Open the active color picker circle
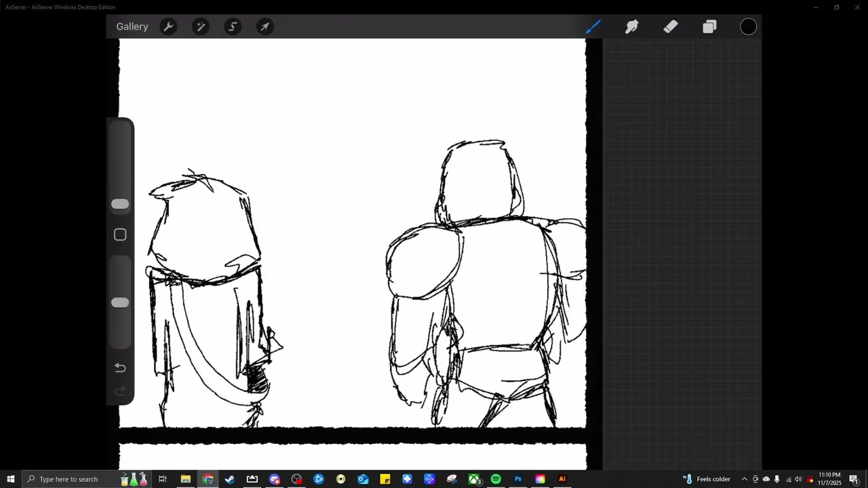868x488 pixels. tap(748, 27)
